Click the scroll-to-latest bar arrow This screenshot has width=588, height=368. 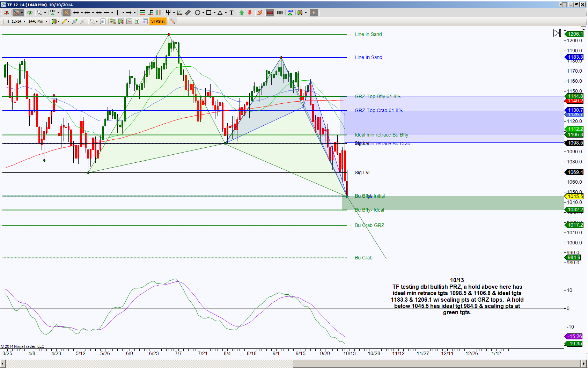557,33
